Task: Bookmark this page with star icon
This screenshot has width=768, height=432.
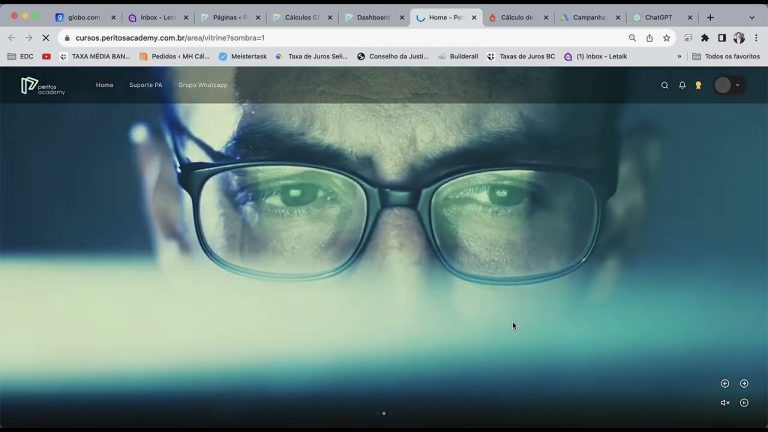Action: click(666, 38)
